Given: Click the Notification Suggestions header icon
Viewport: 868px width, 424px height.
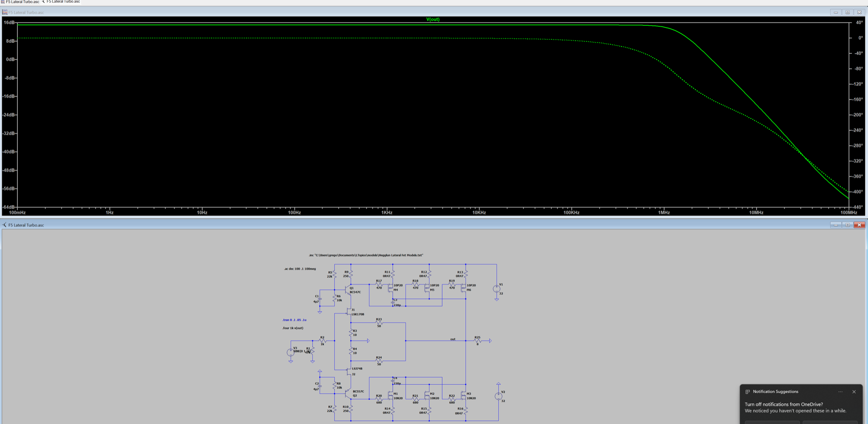Looking at the screenshot, I should (748, 392).
